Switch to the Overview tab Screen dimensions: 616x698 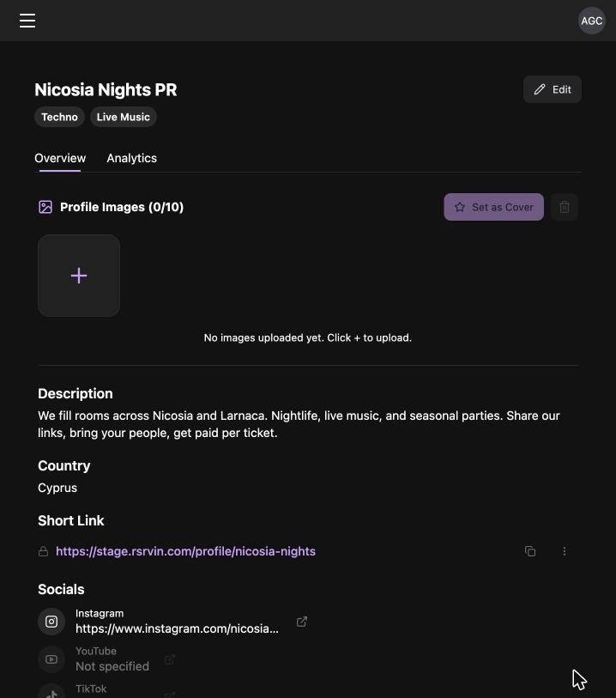(60, 158)
